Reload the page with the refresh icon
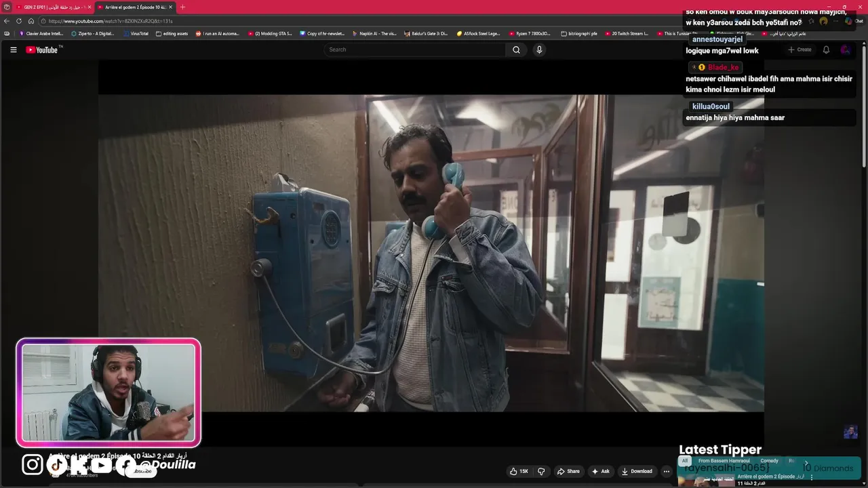This screenshot has height=488, width=868. (19, 21)
